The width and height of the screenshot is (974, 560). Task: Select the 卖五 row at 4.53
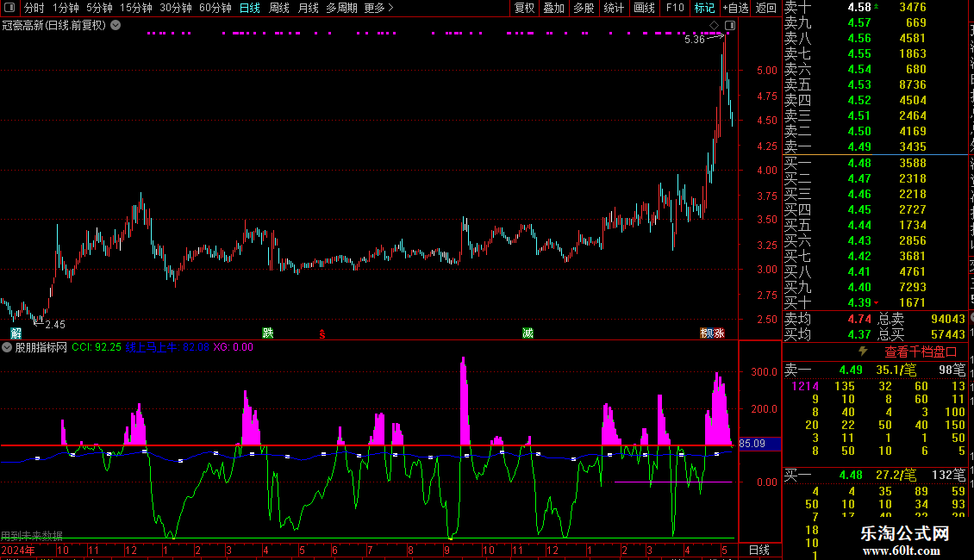(x=875, y=84)
